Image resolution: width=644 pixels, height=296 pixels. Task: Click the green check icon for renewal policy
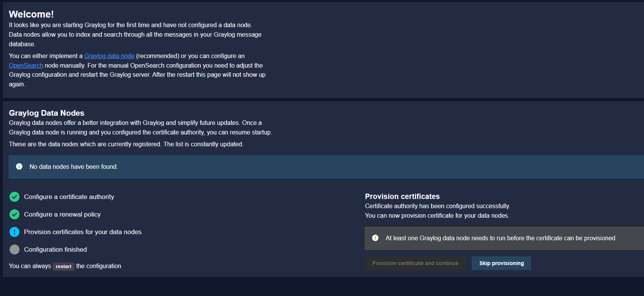point(14,214)
